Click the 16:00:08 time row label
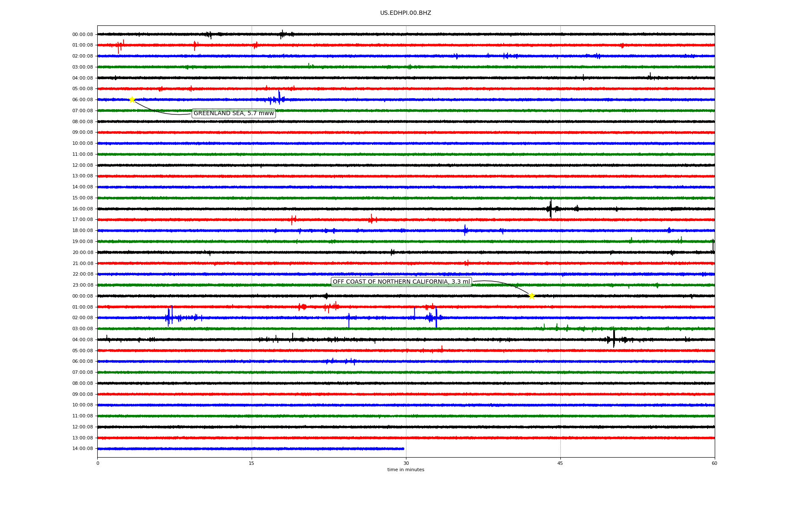The image size is (812, 508). [x=82, y=209]
